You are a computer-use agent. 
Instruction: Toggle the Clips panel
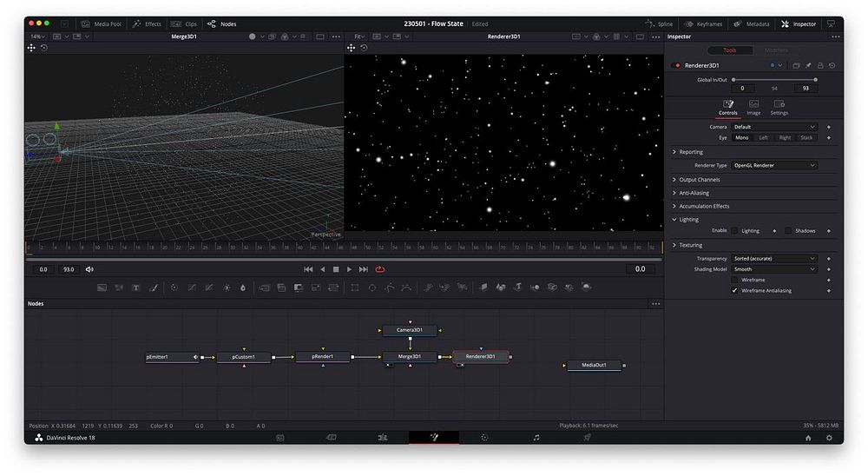point(184,23)
